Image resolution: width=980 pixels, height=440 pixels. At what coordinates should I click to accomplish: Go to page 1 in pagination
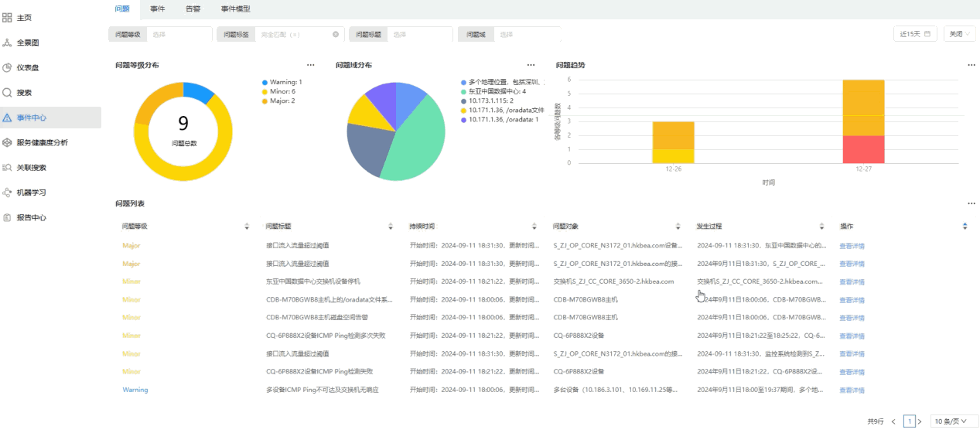910,421
